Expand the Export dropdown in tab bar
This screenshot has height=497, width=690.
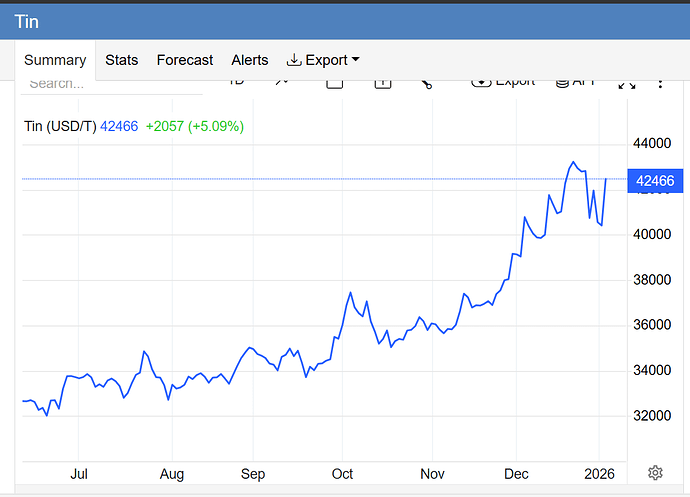click(323, 60)
